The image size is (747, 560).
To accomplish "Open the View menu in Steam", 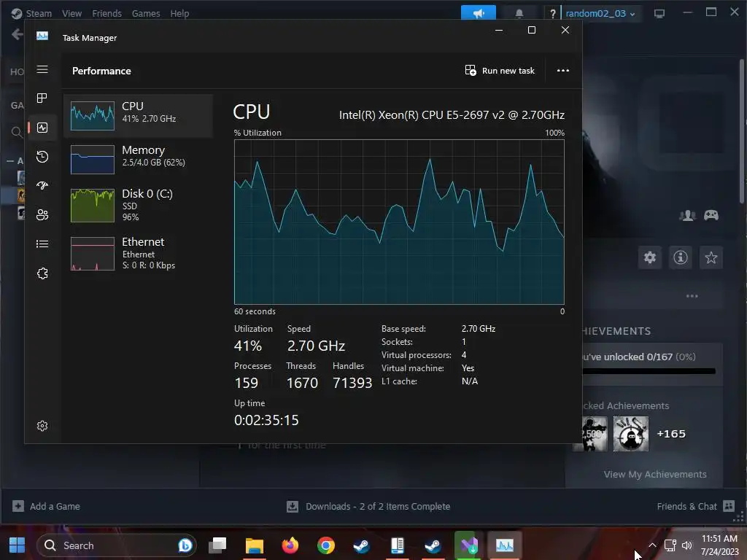I will [x=72, y=13].
